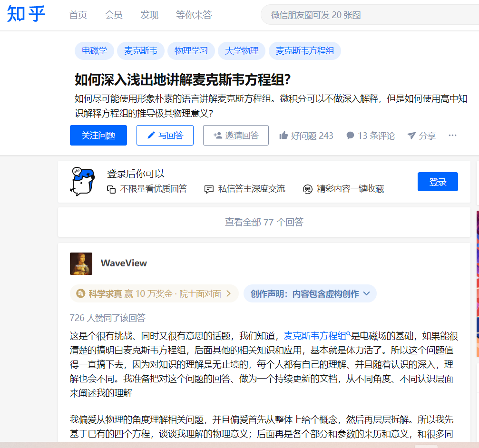Open the 13 条评论 comments
This screenshot has height=448, width=479.
pyautogui.click(x=371, y=136)
